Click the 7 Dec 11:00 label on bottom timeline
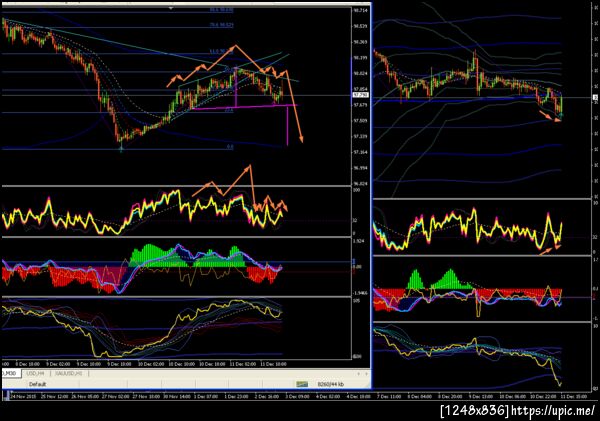The height and width of the screenshot is (421, 600). pos(388,397)
